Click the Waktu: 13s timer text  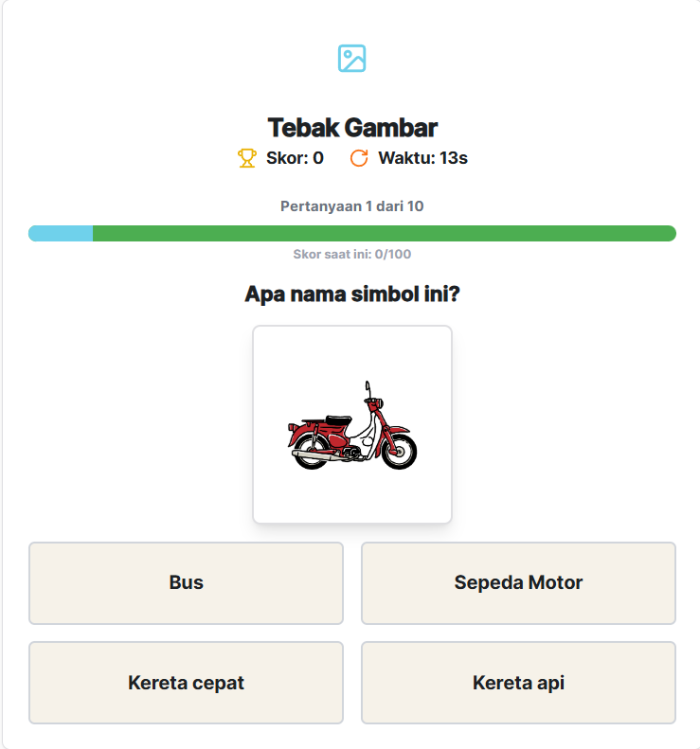(x=422, y=158)
